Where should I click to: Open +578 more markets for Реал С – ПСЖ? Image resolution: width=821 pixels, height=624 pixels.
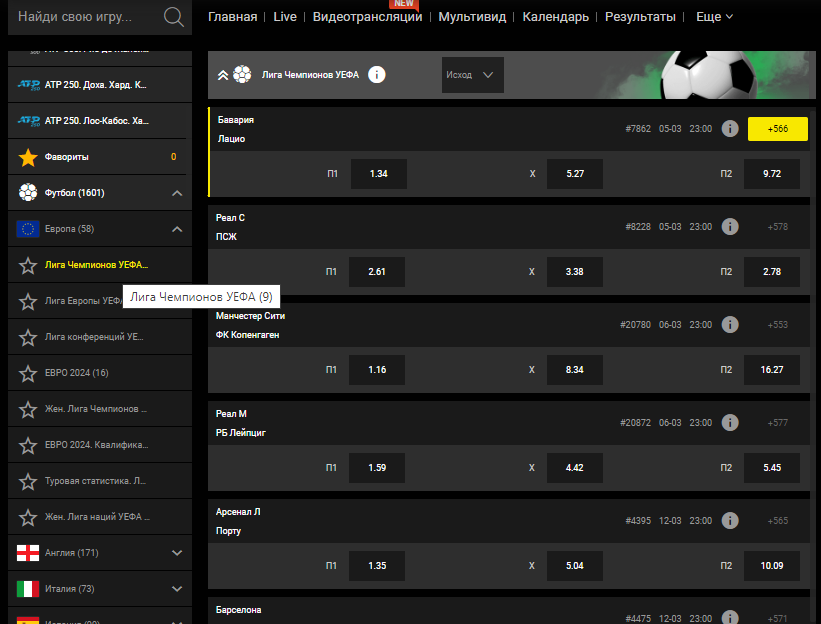(x=778, y=227)
